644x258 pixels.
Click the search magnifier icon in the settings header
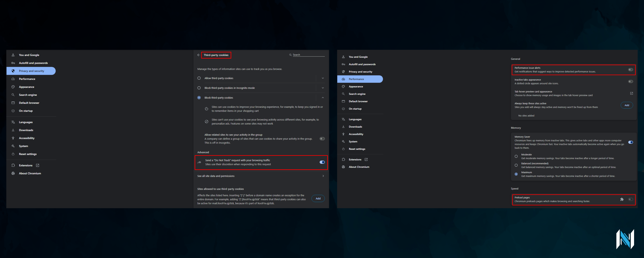pos(290,55)
